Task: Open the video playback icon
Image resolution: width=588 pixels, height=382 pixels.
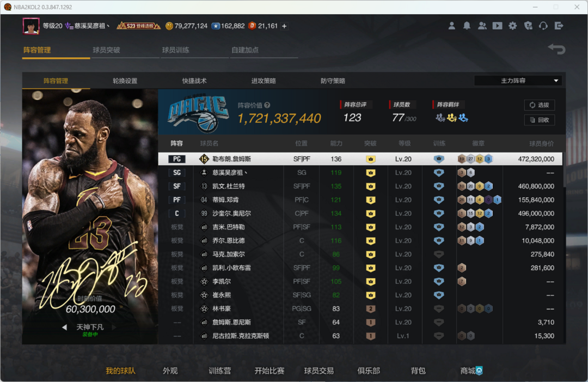Action: click(x=497, y=26)
